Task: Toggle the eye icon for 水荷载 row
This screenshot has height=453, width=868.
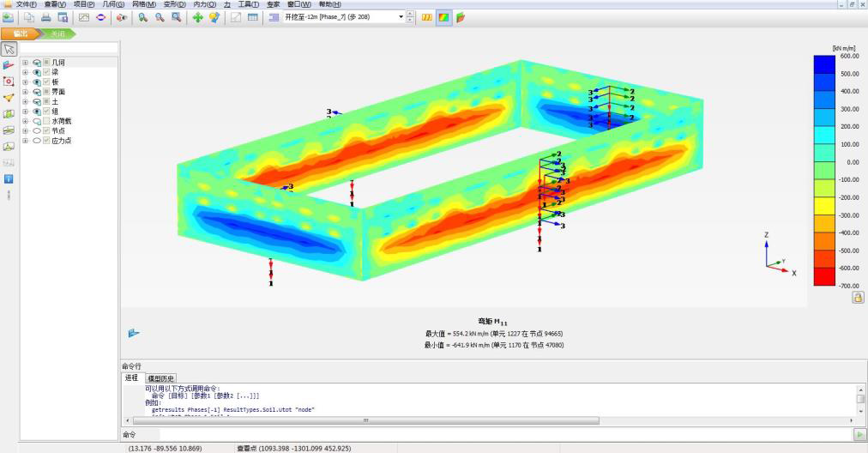Action: pos(37,121)
